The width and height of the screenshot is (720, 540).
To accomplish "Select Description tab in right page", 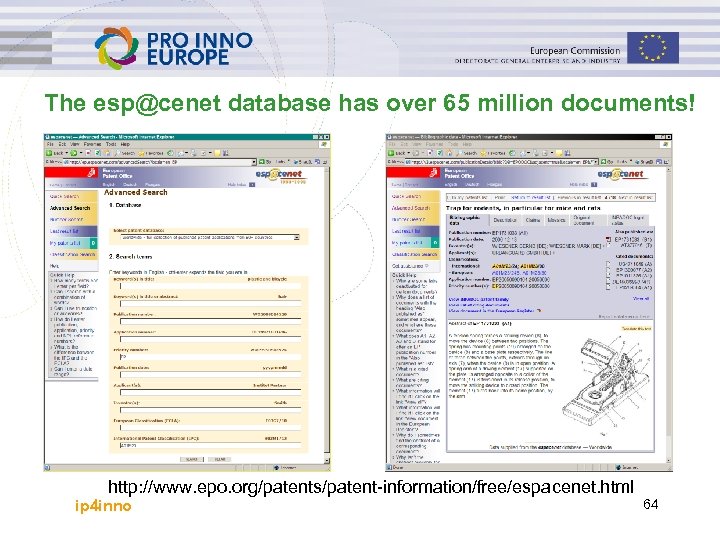I will [x=506, y=220].
